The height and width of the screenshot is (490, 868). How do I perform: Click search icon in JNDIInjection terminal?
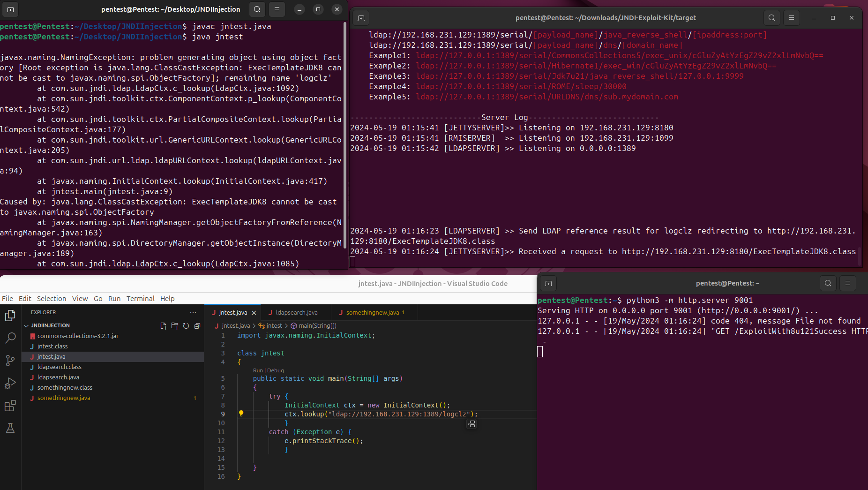click(257, 9)
